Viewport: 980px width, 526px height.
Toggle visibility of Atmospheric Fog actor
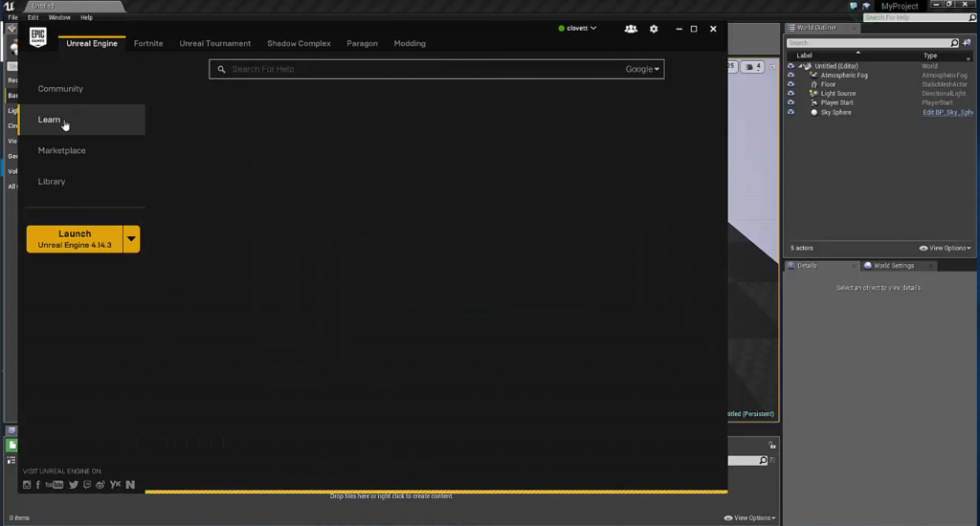[x=791, y=76]
